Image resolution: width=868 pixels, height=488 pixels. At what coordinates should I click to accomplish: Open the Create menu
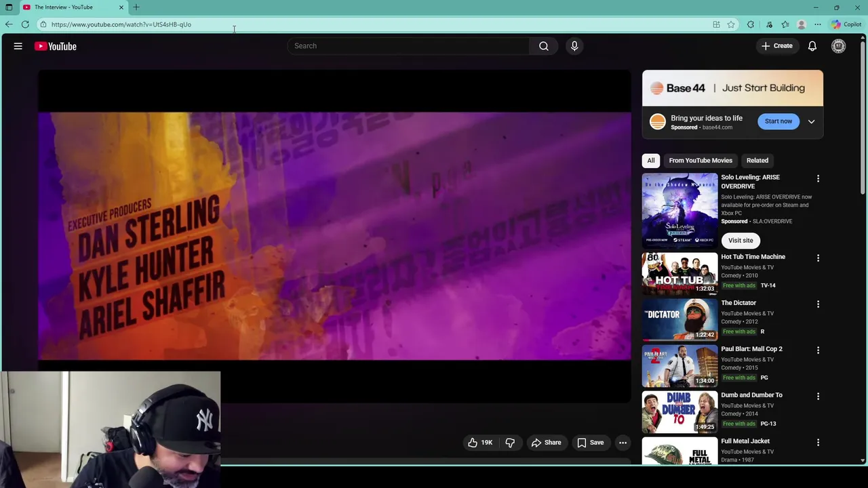click(777, 46)
